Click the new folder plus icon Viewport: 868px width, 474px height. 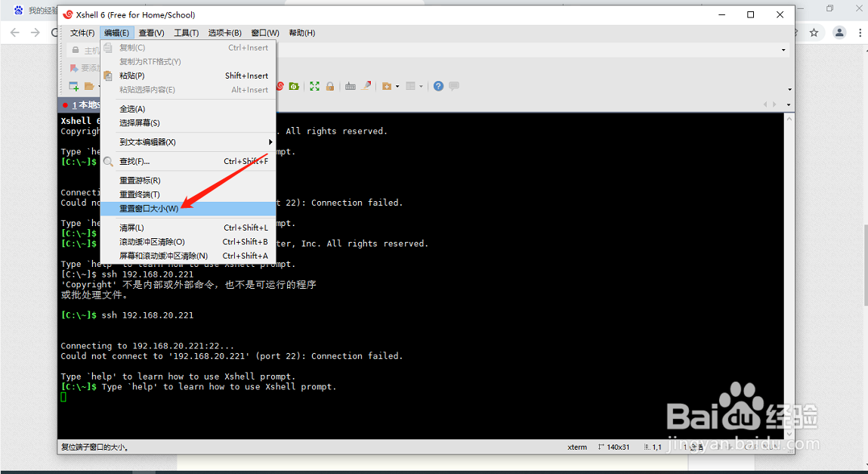[x=387, y=86]
